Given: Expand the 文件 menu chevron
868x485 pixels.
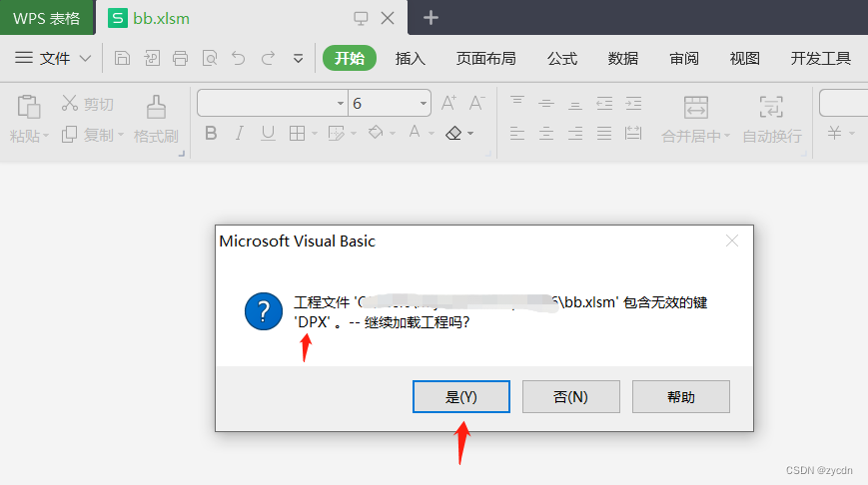Looking at the screenshot, I should coord(85,58).
